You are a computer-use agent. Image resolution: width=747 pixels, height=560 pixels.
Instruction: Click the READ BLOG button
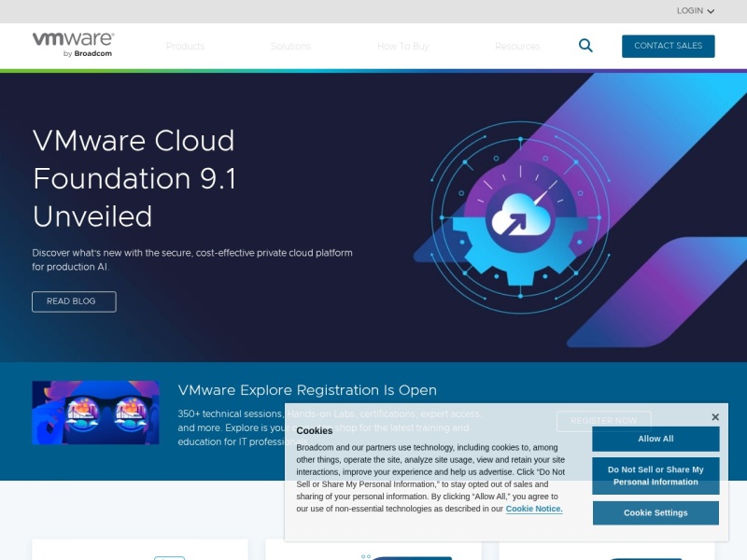74,301
